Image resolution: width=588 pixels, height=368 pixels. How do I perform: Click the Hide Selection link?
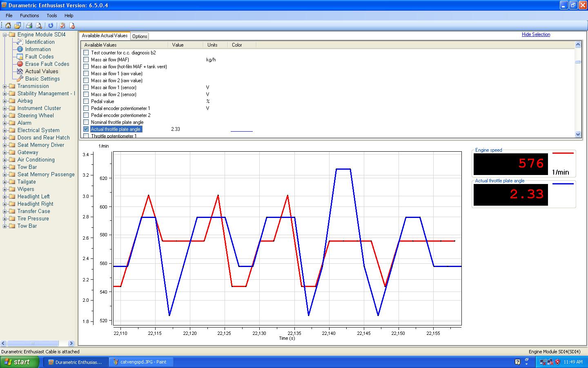(536, 34)
